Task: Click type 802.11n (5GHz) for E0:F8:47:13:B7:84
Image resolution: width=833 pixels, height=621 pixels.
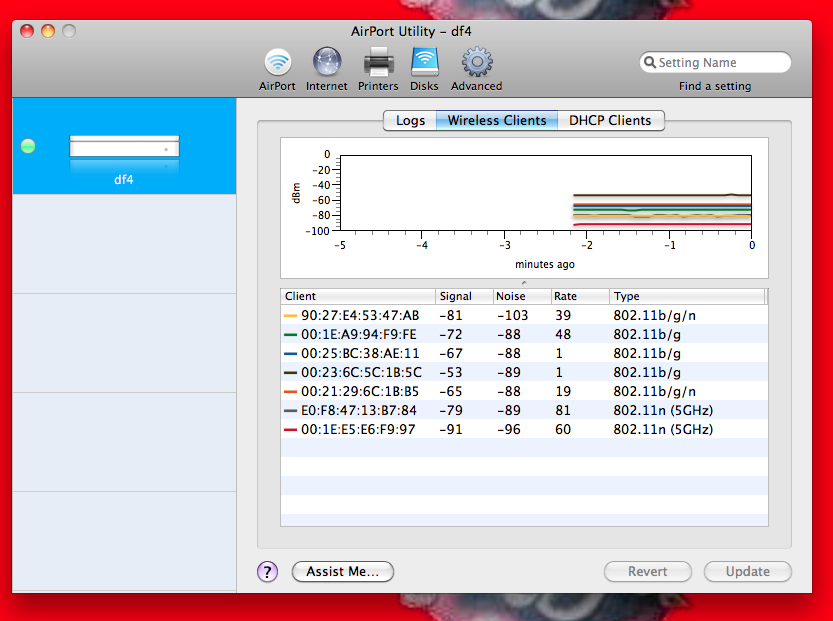Action: [663, 411]
